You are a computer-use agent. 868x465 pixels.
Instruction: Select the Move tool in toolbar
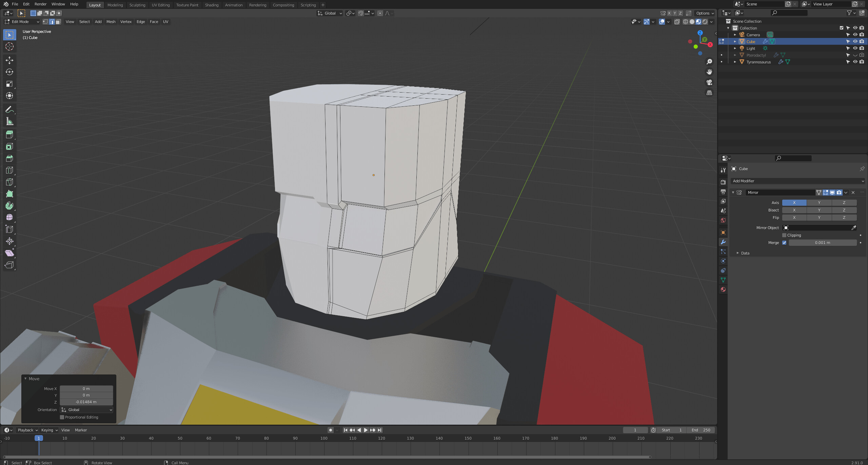pos(9,60)
